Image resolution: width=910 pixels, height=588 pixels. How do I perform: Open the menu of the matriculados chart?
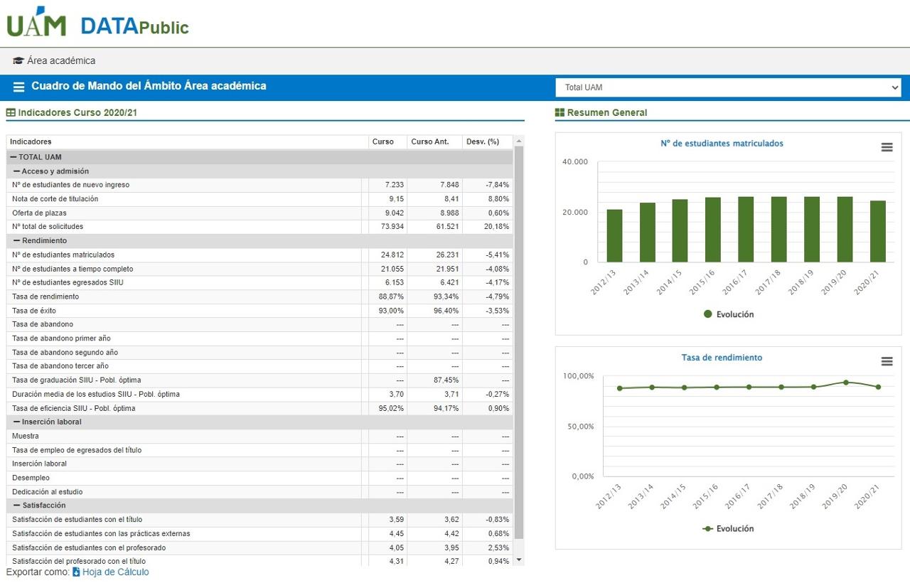tap(887, 147)
